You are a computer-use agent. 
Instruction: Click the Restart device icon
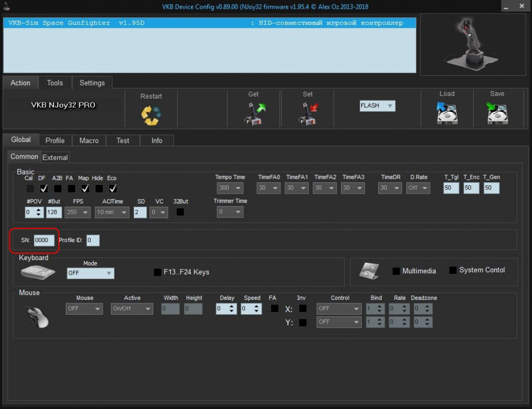151,114
